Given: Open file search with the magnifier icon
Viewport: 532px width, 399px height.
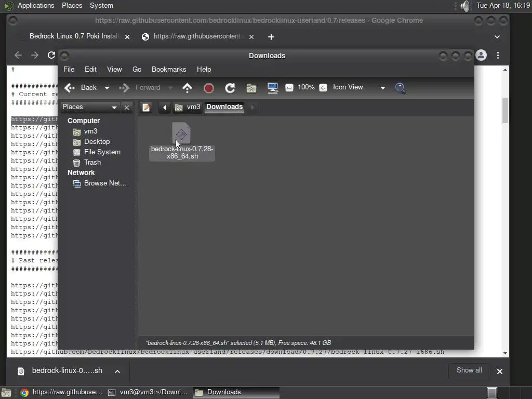Looking at the screenshot, I should click(x=401, y=88).
